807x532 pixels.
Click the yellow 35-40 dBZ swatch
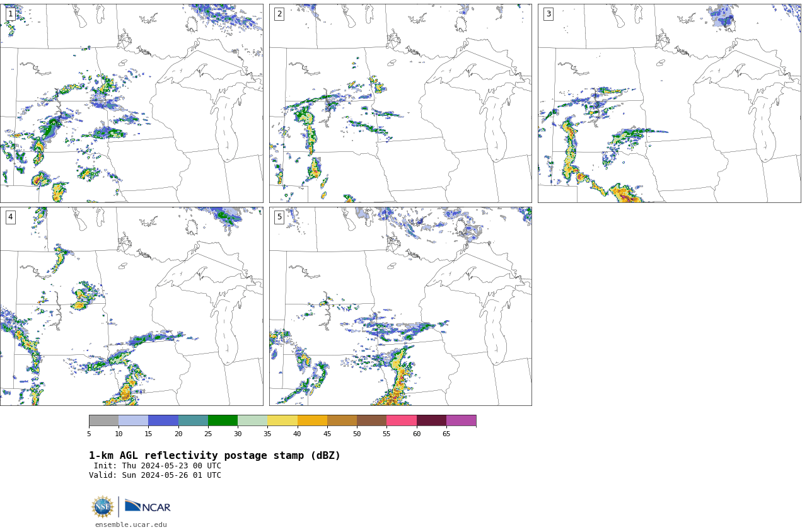click(282, 420)
